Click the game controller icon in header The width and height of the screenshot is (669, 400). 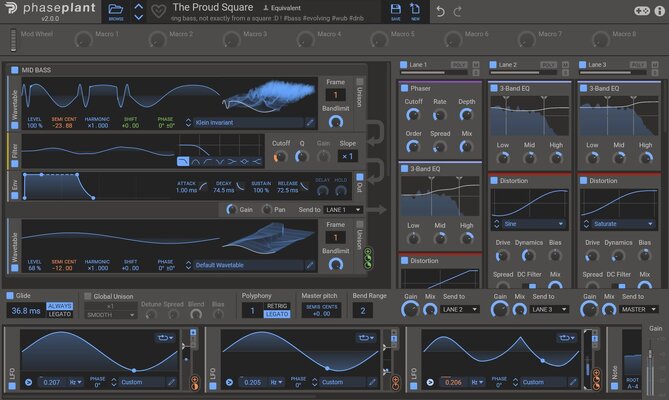641,11
